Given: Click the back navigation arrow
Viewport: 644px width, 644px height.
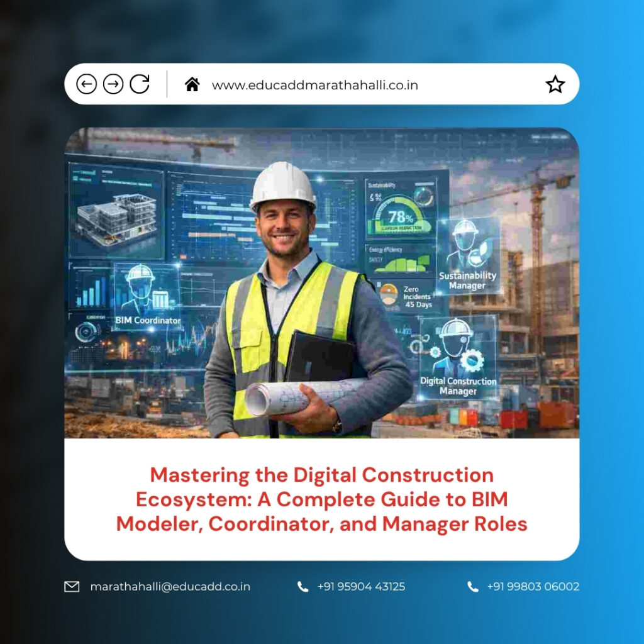Looking at the screenshot, I should [88, 82].
